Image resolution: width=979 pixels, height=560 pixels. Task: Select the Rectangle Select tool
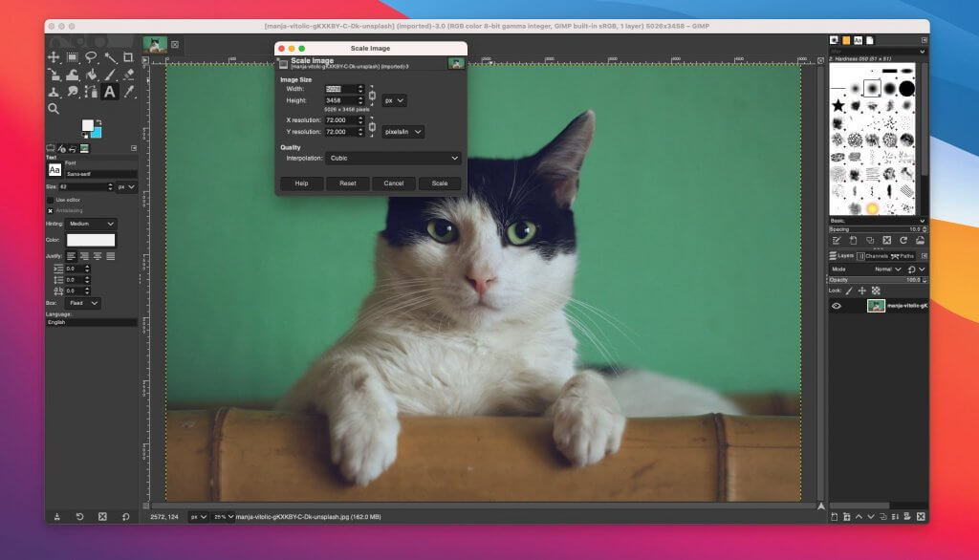73,57
